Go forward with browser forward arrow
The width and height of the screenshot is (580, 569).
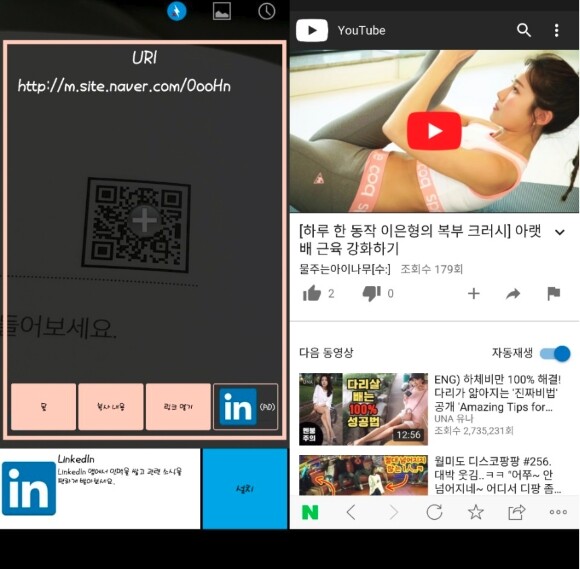click(x=393, y=512)
